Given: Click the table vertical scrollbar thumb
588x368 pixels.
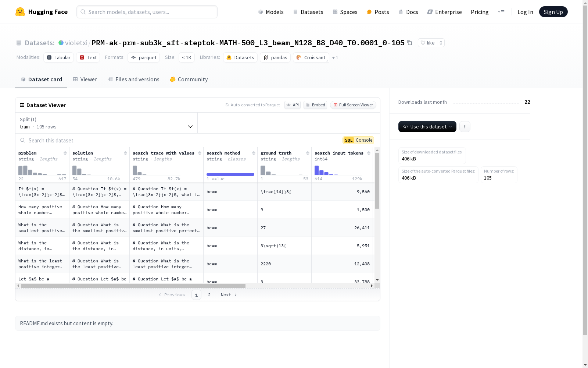Looking at the screenshot, I should pyautogui.click(x=377, y=180).
